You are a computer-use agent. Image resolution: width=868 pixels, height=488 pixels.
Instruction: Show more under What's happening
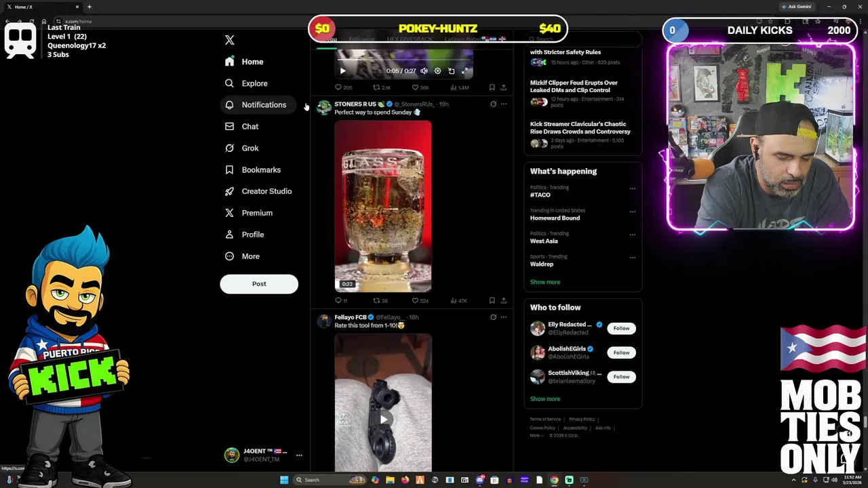[545, 282]
